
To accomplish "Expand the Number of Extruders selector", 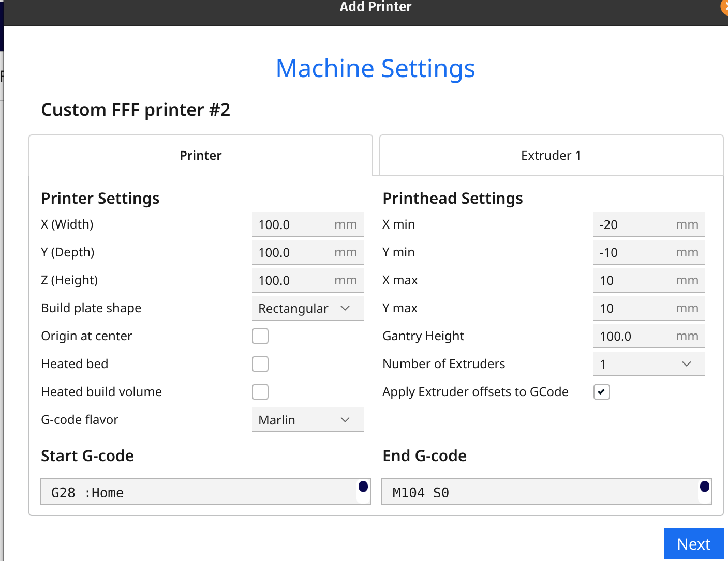I will [x=649, y=363].
